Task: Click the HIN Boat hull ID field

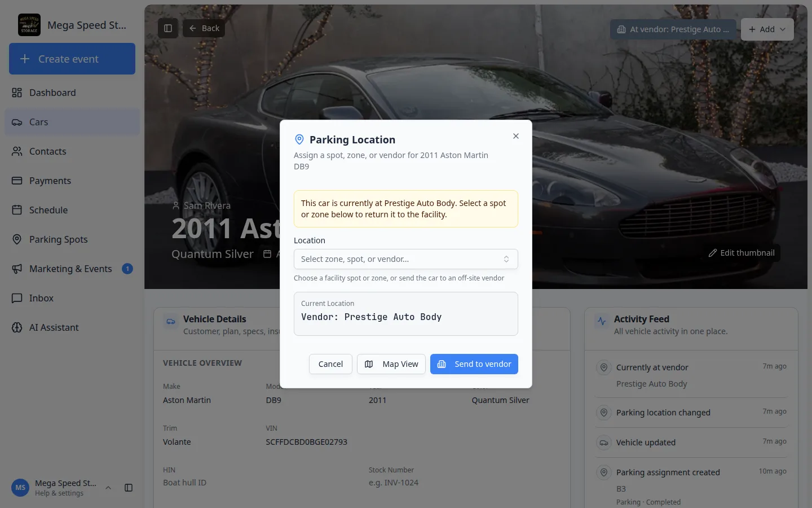Action: pyautogui.click(x=185, y=483)
